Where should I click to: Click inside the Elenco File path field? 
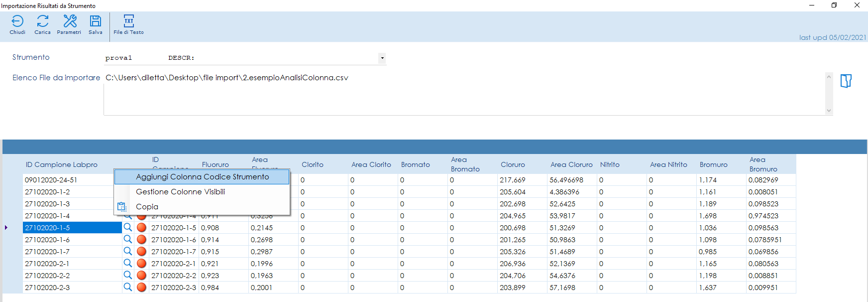click(x=464, y=94)
